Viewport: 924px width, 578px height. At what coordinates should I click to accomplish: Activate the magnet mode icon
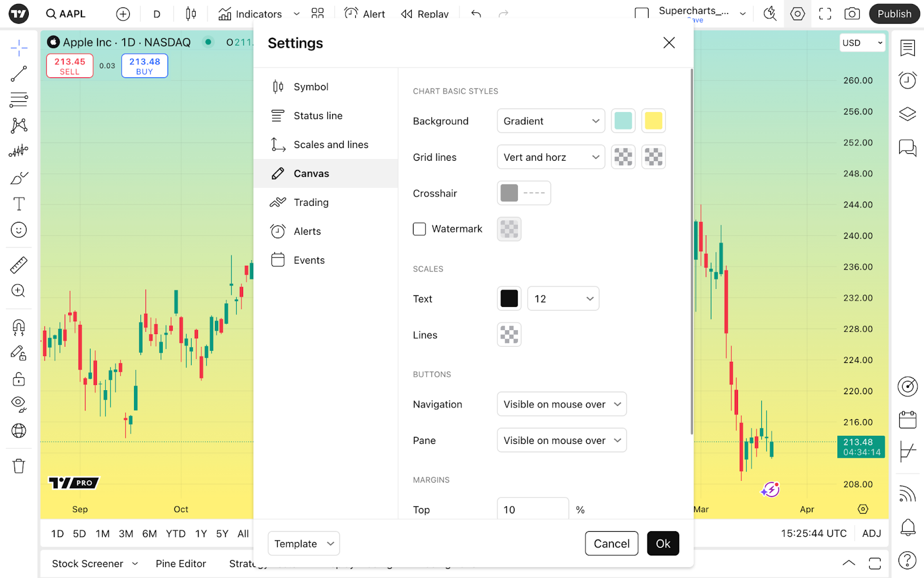pyautogui.click(x=18, y=328)
